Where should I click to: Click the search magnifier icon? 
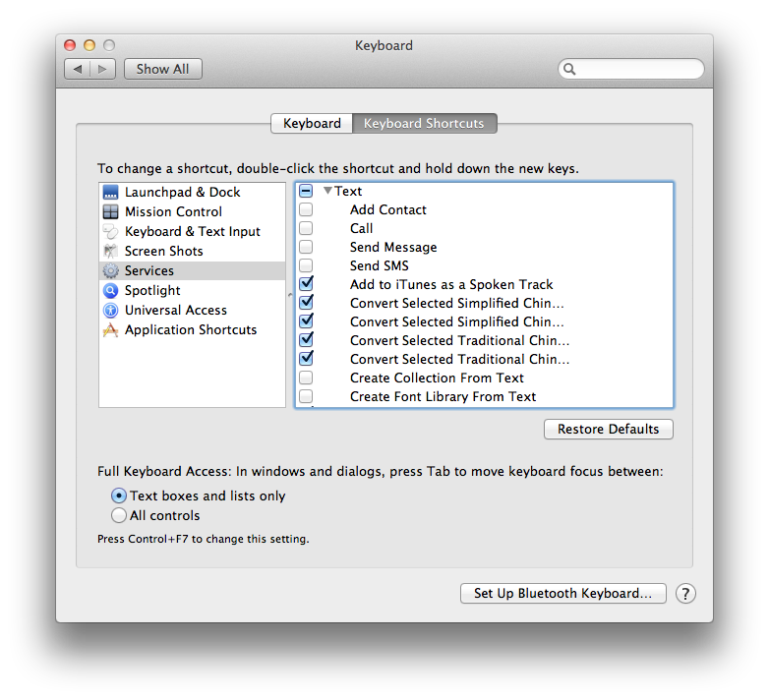[x=569, y=69]
